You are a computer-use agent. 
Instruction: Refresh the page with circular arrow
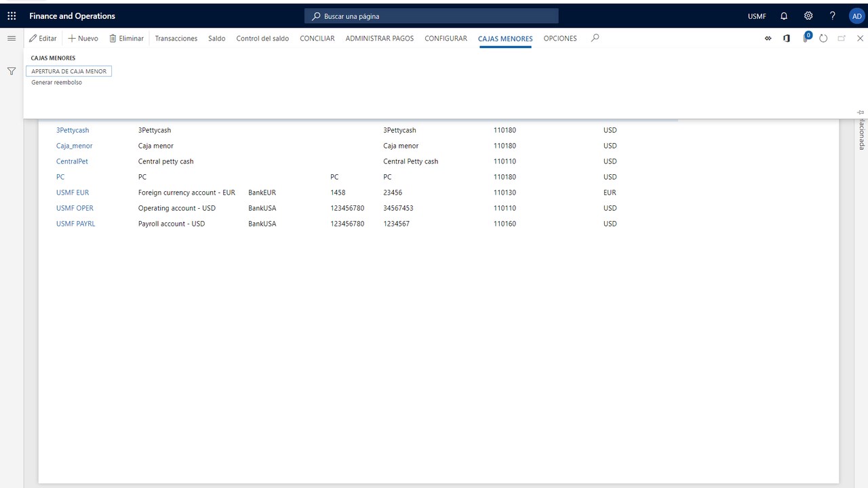click(x=823, y=39)
